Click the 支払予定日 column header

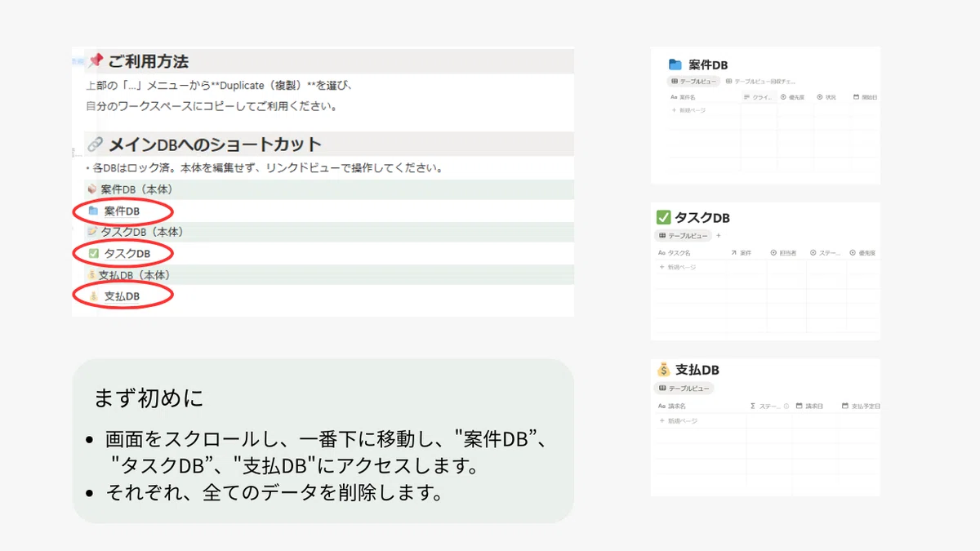pyautogui.click(x=861, y=406)
